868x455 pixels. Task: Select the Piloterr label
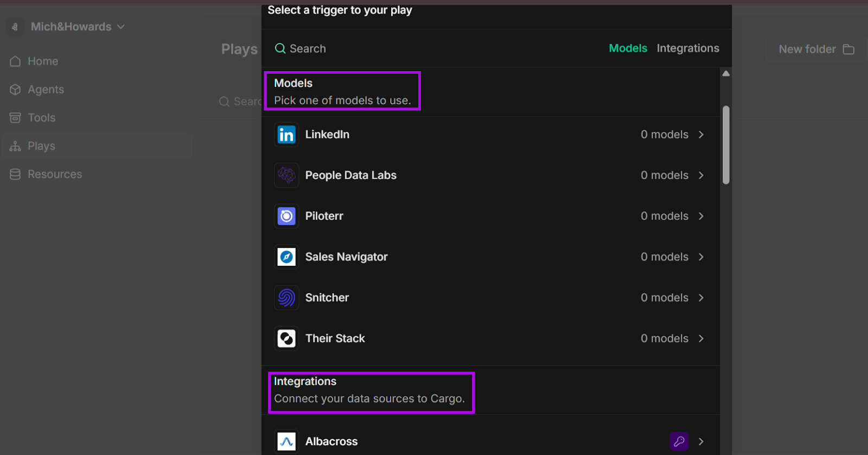point(324,216)
